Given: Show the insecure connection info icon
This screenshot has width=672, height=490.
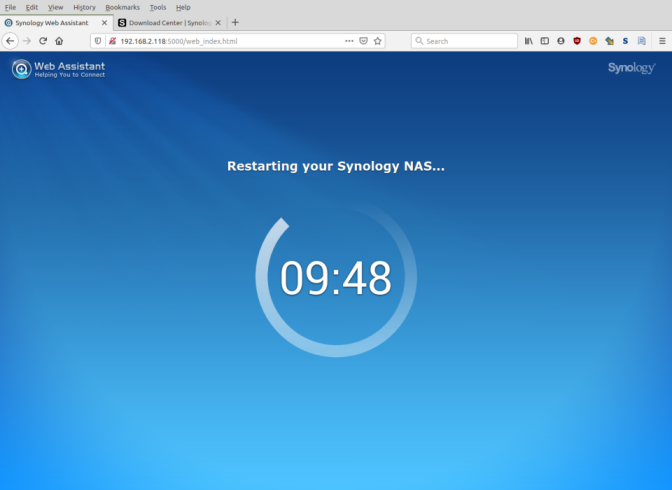Looking at the screenshot, I should [112, 41].
